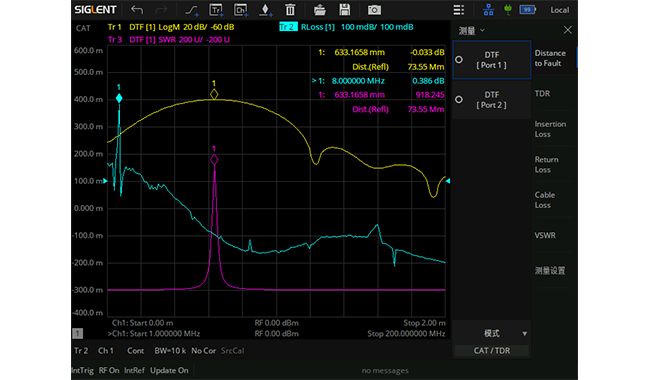Click the cyan marker 1 diamond
Viewport: 650px width, 380px height.
tap(119, 98)
